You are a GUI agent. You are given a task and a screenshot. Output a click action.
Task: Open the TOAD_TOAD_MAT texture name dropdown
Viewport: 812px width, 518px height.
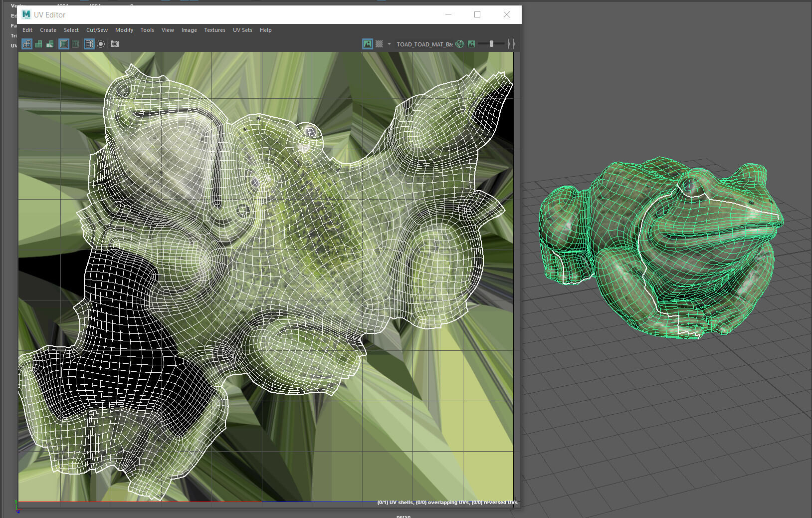click(x=424, y=44)
